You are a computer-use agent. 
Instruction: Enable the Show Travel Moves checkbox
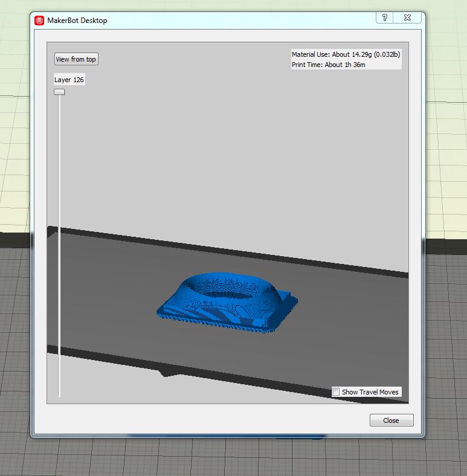tap(335, 391)
